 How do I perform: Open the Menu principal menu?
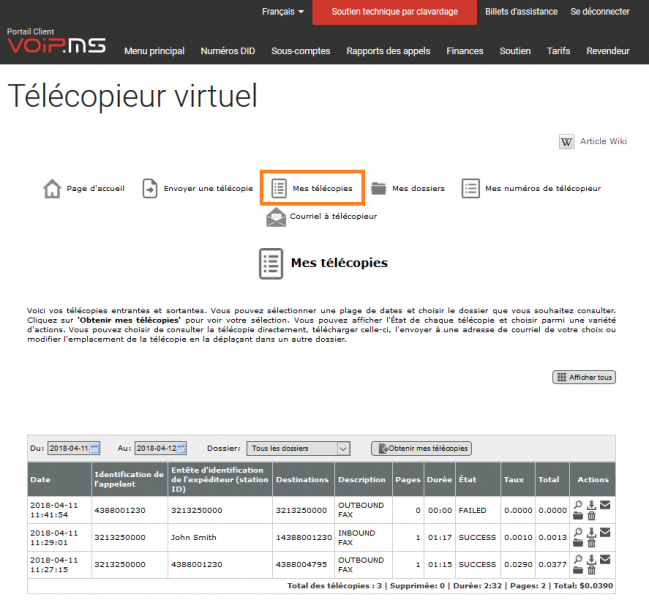154,51
